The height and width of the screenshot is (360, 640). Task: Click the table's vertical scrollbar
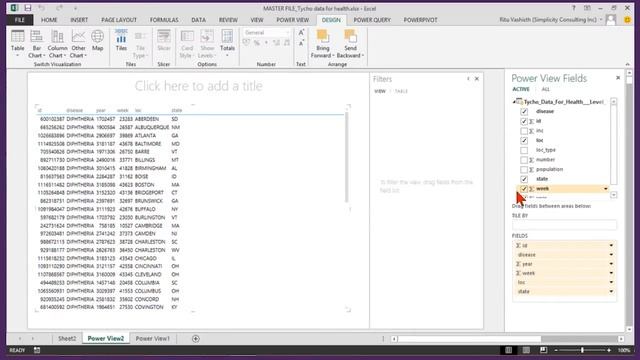click(347, 158)
